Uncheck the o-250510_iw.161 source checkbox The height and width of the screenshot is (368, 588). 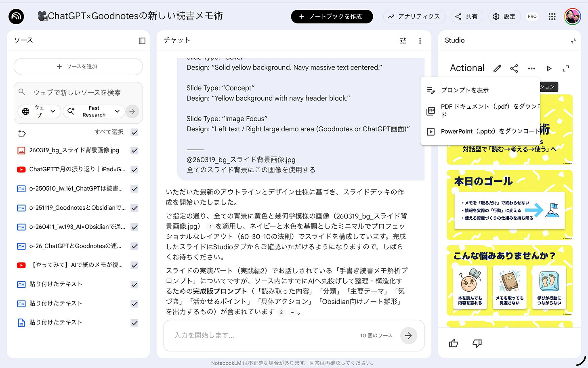point(134,189)
